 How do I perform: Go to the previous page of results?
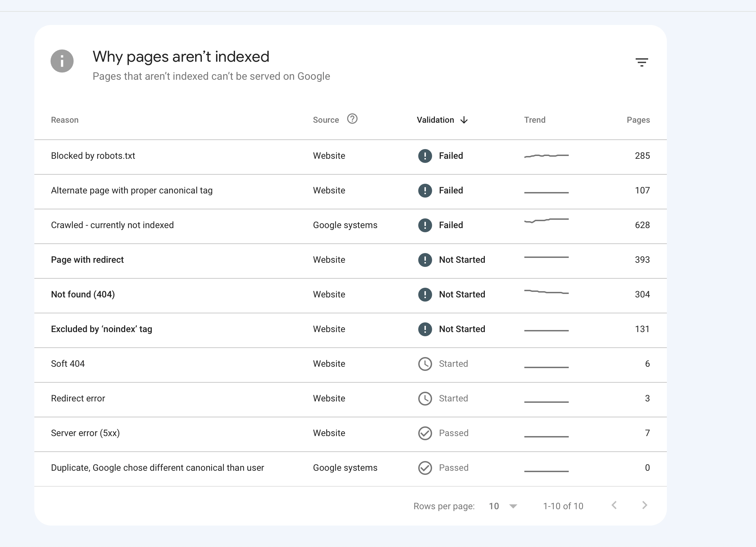pos(614,505)
